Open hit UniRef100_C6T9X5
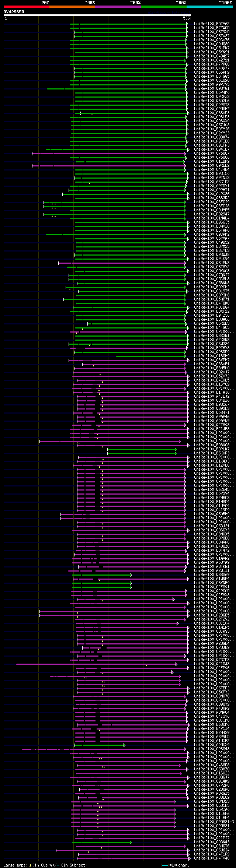Viewport: 236px width, 868px height. 212,32
